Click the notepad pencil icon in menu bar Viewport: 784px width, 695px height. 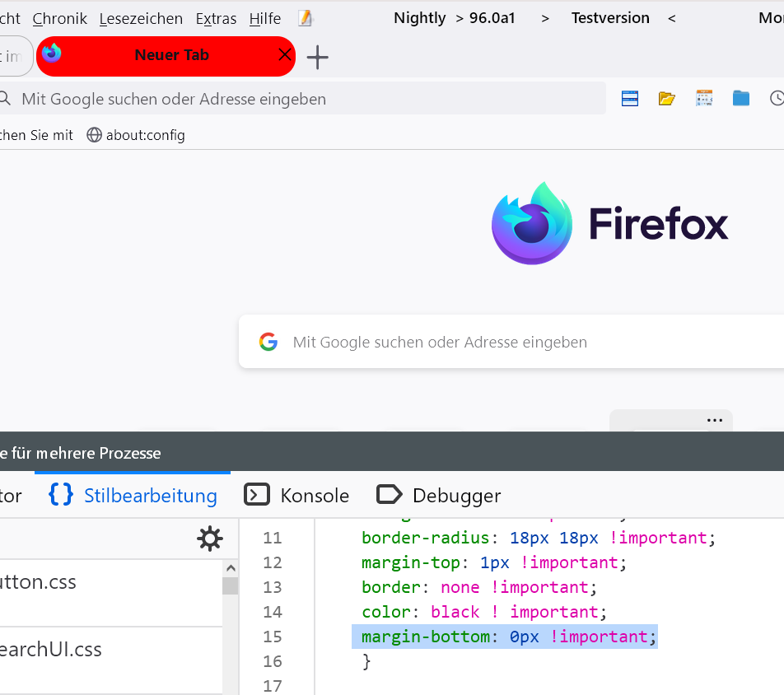click(306, 18)
